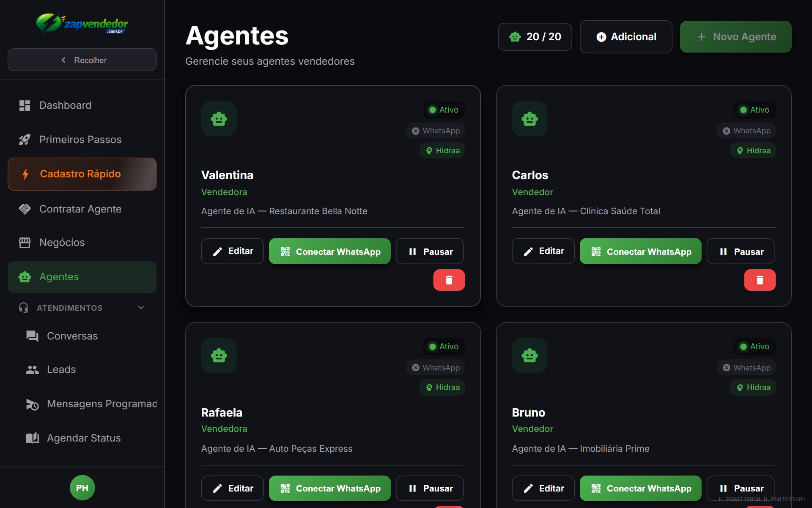The width and height of the screenshot is (812, 508).
Task: Toggle the Ativo status badge on Carlos's card
Action: point(754,110)
